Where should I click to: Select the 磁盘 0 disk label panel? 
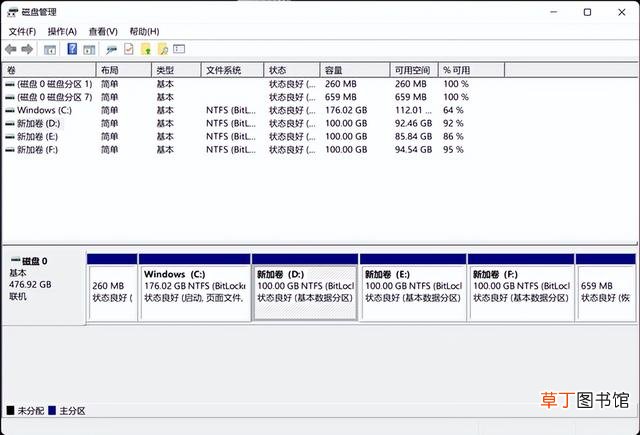click(44, 288)
